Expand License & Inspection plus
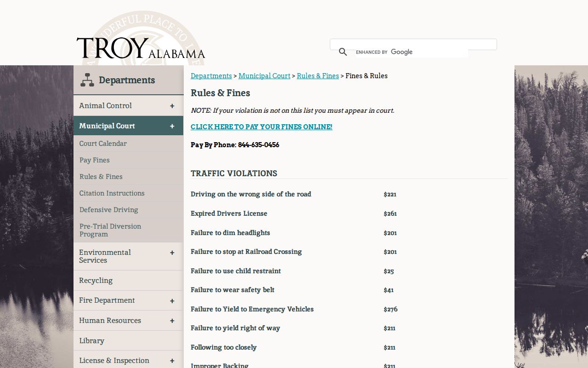Image resolution: width=588 pixels, height=368 pixels. [x=172, y=361]
